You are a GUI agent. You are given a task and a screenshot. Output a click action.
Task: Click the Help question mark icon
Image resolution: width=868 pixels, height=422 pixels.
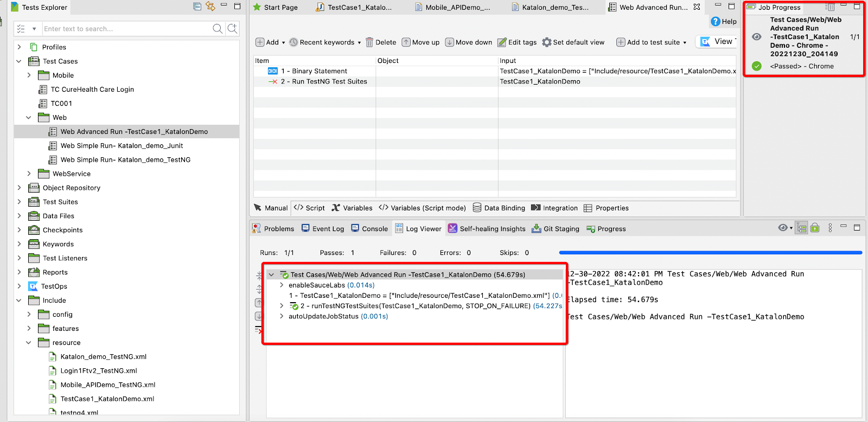tap(716, 21)
